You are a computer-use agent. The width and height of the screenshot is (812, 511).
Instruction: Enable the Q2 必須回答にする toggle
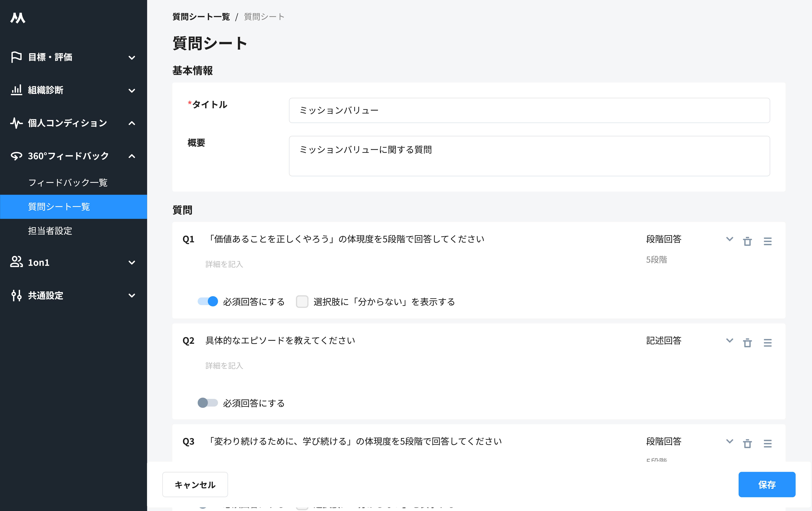[208, 403]
